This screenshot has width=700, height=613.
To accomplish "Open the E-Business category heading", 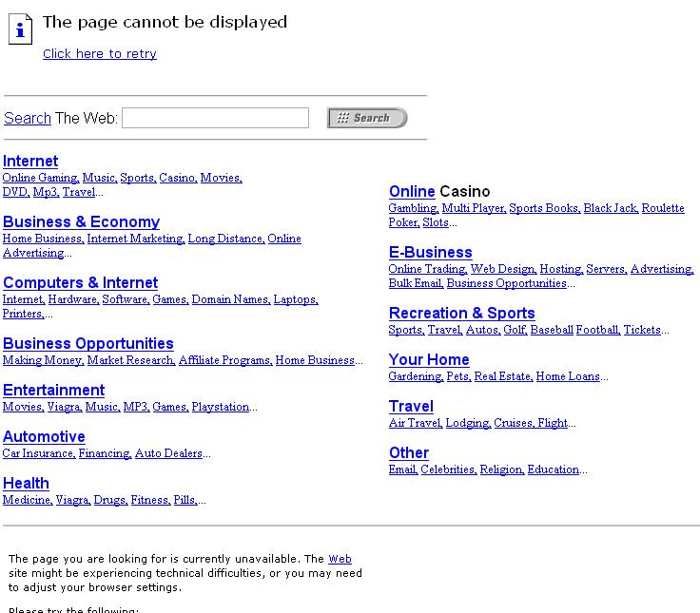I will (430, 253).
